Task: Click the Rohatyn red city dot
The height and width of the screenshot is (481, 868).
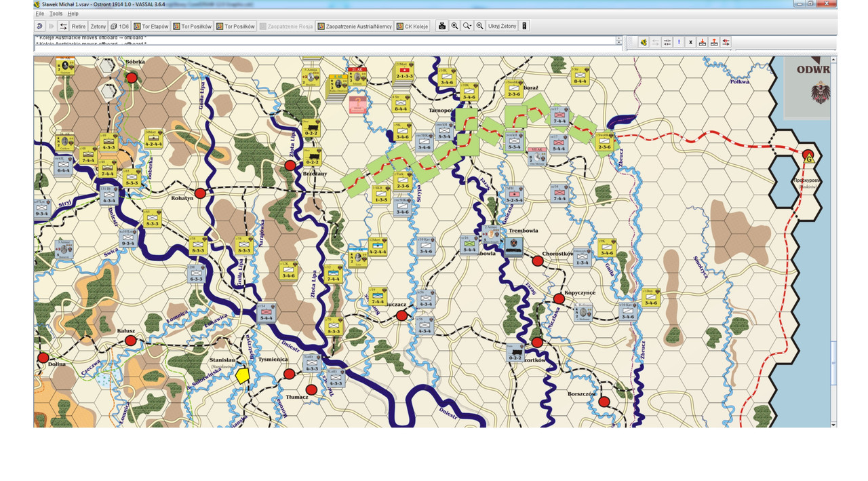Action: [x=200, y=194]
